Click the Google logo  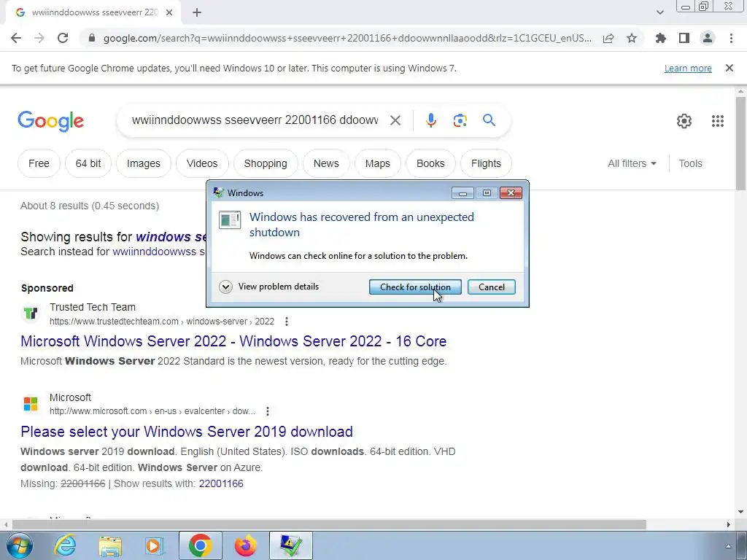pos(50,121)
